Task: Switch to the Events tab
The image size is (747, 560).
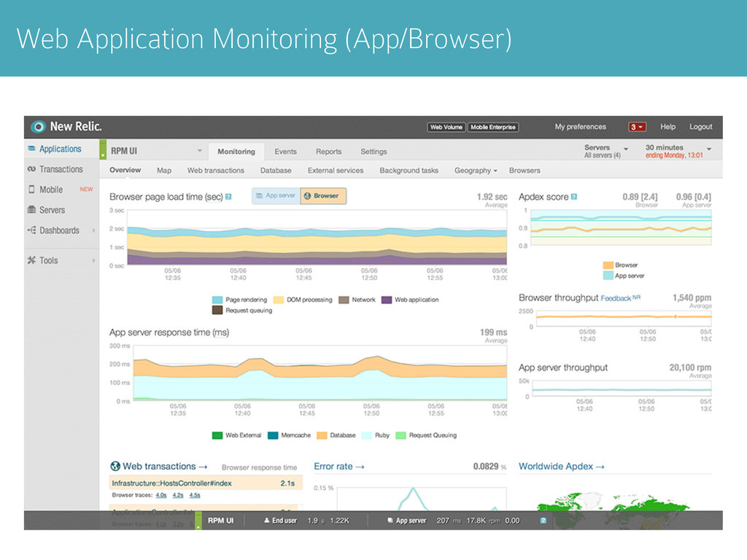Action: coord(285,152)
